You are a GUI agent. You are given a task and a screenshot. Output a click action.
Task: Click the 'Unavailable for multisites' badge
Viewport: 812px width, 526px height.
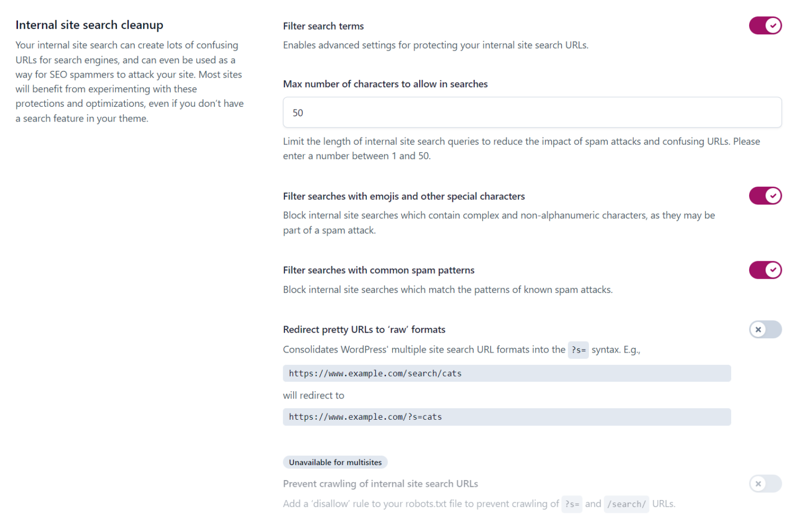(x=335, y=462)
